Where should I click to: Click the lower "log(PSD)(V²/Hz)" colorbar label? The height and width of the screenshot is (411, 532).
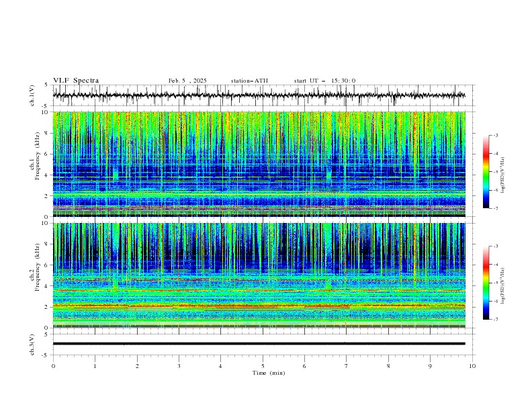point(503,286)
